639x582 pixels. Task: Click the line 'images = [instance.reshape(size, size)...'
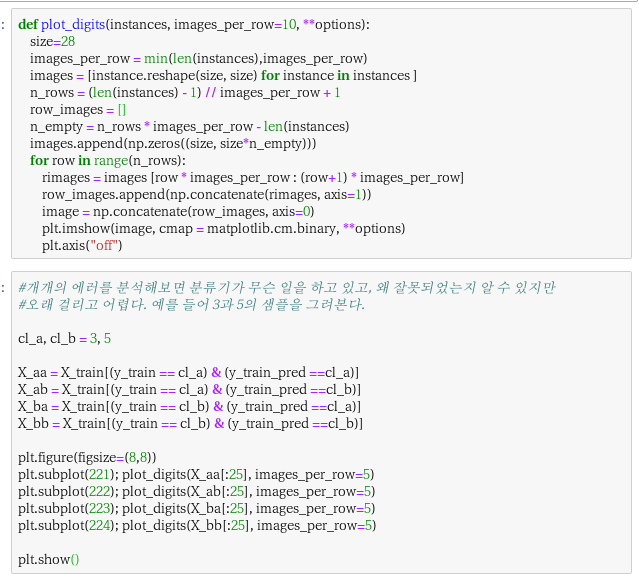click(x=223, y=76)
